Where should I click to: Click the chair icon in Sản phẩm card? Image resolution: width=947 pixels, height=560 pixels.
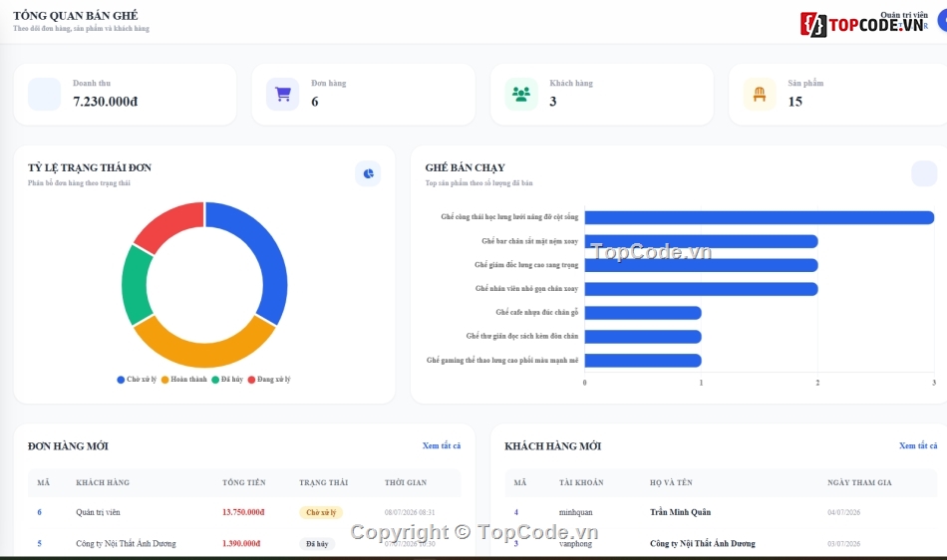tap(760, 94)
